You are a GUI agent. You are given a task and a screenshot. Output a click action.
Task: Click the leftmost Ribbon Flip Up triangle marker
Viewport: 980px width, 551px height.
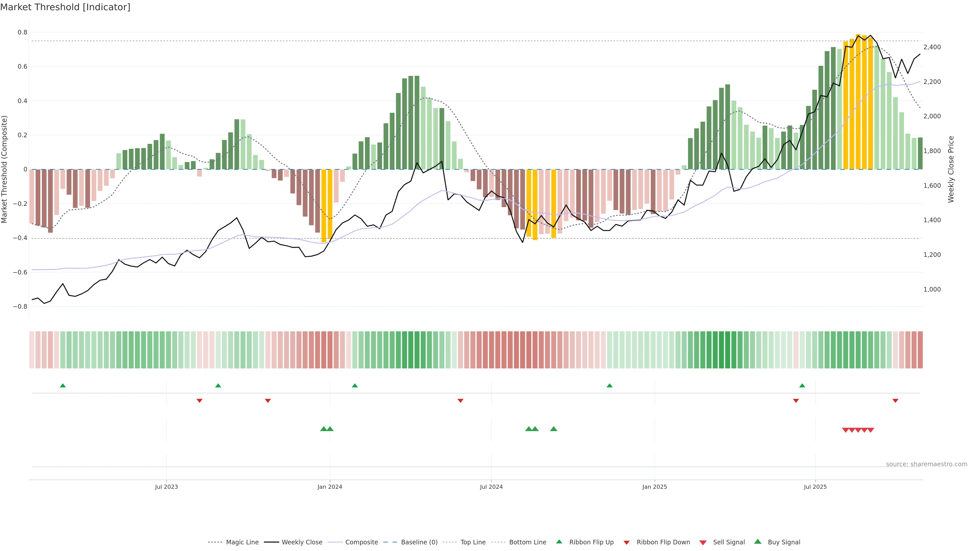pos(63,386)
